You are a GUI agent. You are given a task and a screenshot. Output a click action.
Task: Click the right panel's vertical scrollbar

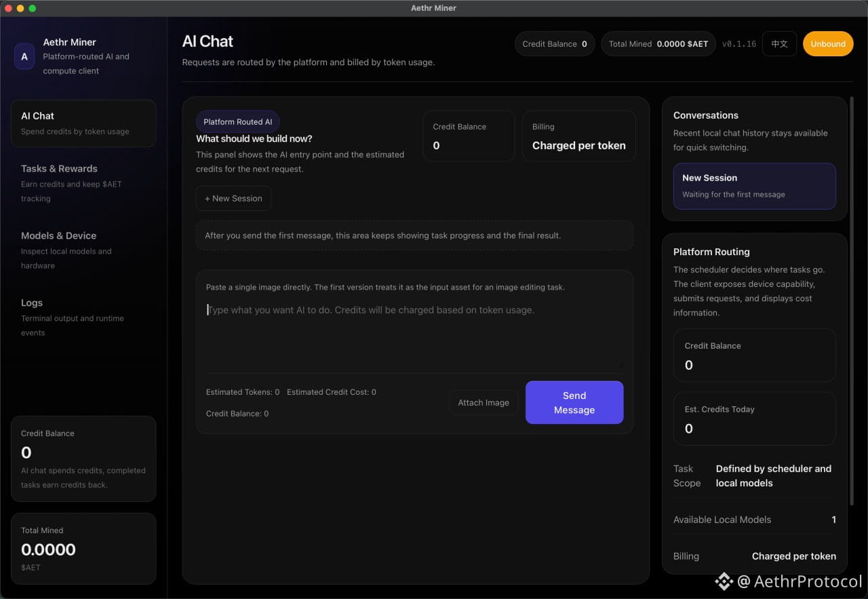(851, 301)
